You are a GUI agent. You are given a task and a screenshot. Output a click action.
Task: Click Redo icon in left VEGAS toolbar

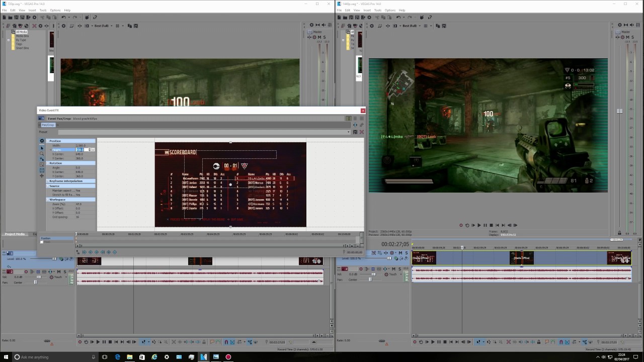coord(75,18)
